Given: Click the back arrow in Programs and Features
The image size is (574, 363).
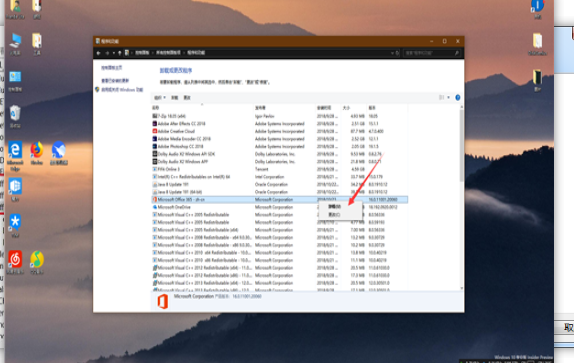Looking at the screenshot, I should 98,53.
